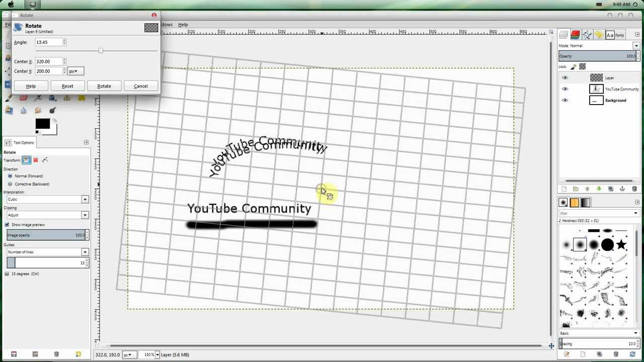644x362 pixels.
Task: Delete layer trash icon in Layers panel
Action: pos(634,189)
